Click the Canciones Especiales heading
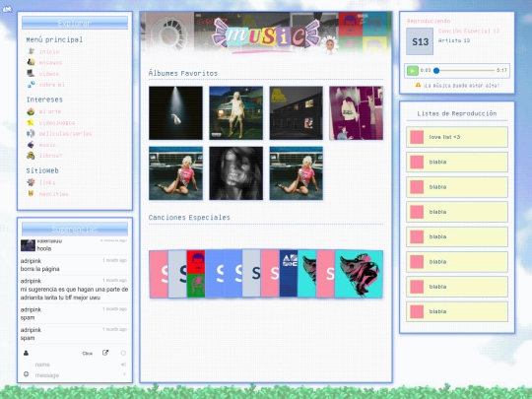Screen dimensions: 532x399 [x=189, y=217]
